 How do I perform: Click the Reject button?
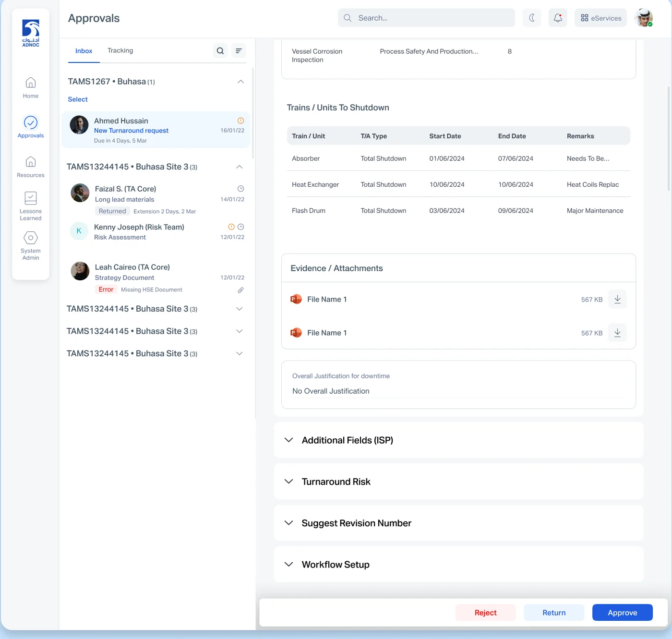[x=486, y=613]
